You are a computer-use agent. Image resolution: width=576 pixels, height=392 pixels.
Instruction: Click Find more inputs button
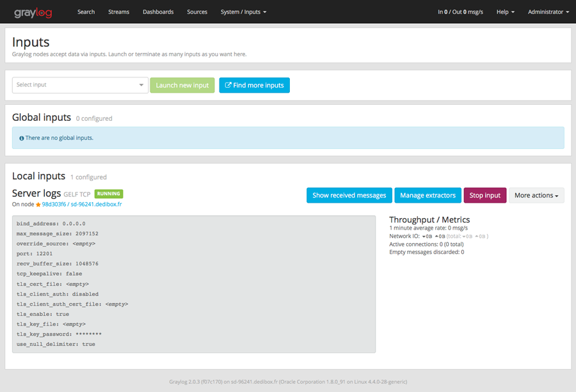(x=254, y=85)
